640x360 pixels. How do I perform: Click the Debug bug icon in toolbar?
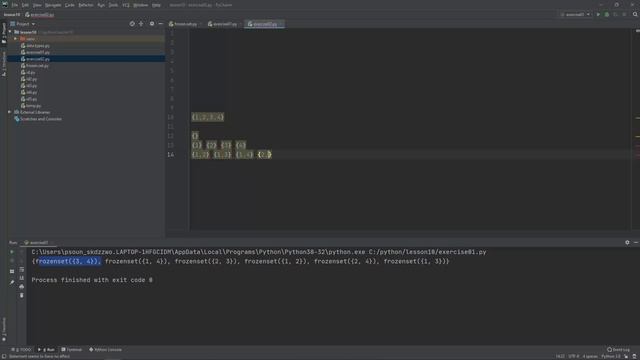(x=607, y=14)
